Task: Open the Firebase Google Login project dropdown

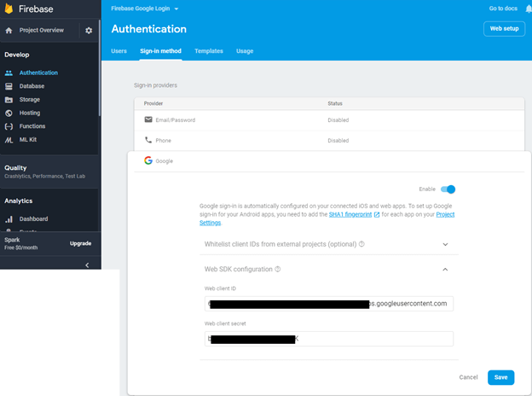Action: tap(145, 8)
